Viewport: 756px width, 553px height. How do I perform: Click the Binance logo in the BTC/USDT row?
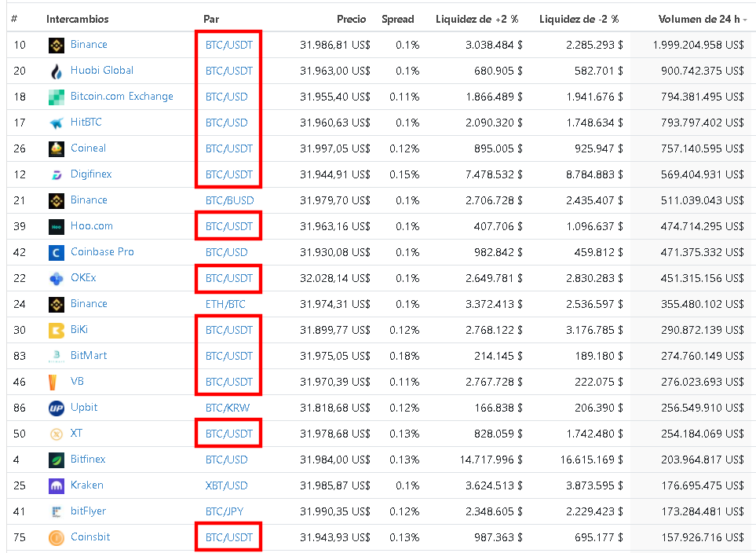[x=57, y=46]
